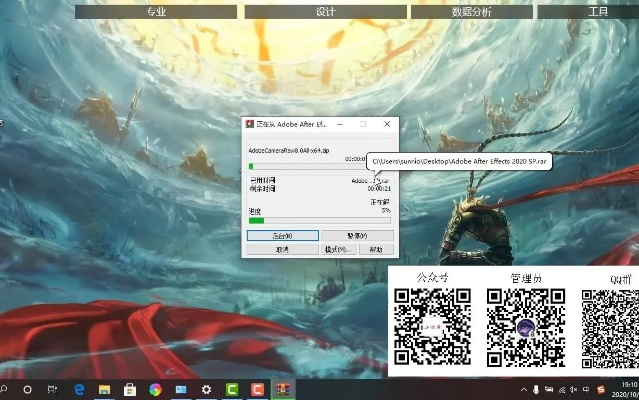This screenshot has height=400, width=639.
Task: Open the colorful browser icon in the taskbar
Action: (155, 390)
